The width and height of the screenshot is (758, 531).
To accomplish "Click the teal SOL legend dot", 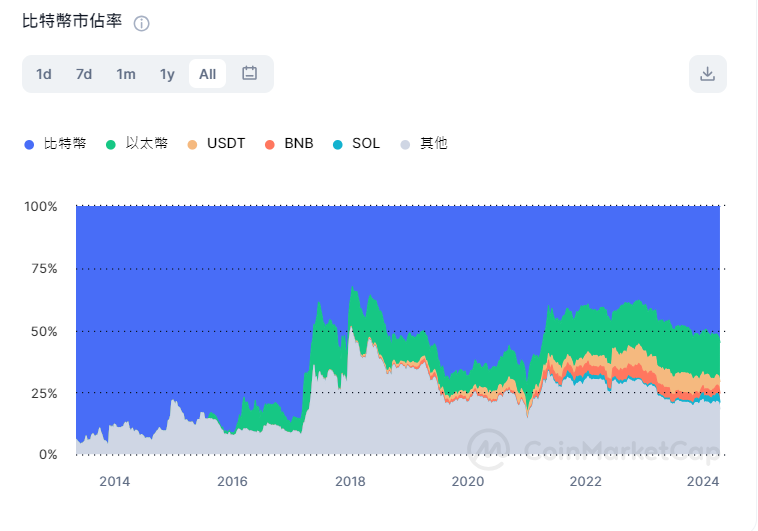I will coord(337,145).
